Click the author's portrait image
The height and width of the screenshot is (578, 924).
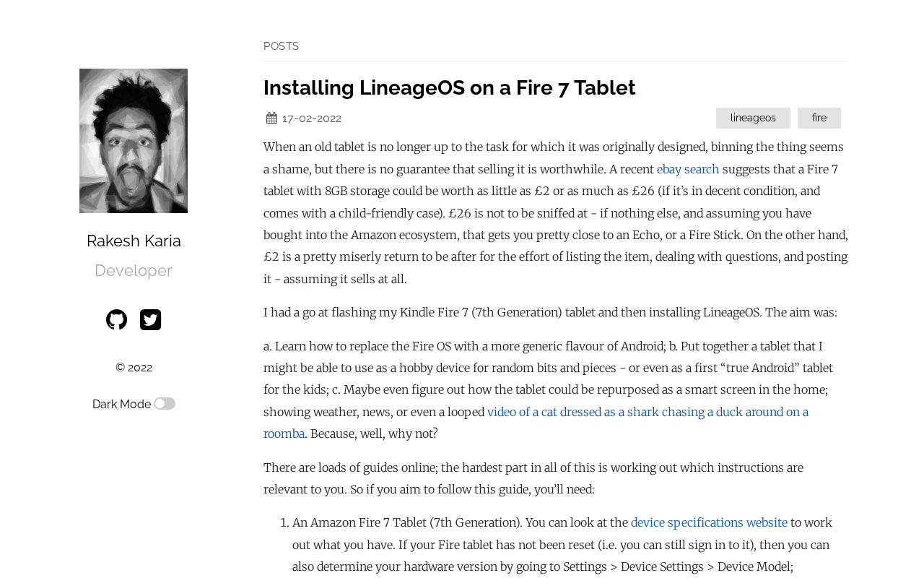[134, 141]
